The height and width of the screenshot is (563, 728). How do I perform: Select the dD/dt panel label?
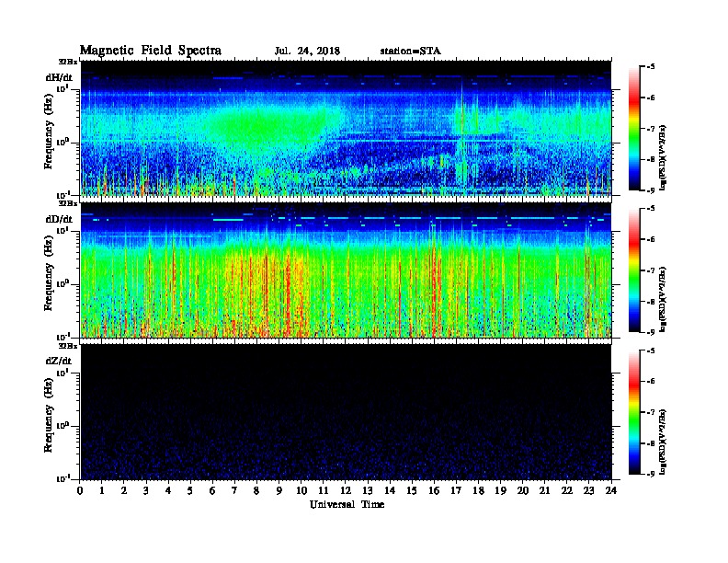coord(59,219)
